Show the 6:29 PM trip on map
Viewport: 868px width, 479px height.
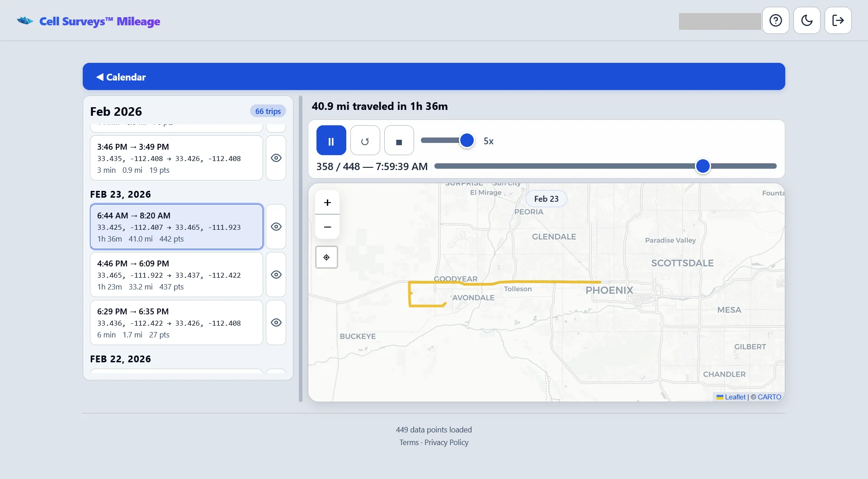point(276,322)
